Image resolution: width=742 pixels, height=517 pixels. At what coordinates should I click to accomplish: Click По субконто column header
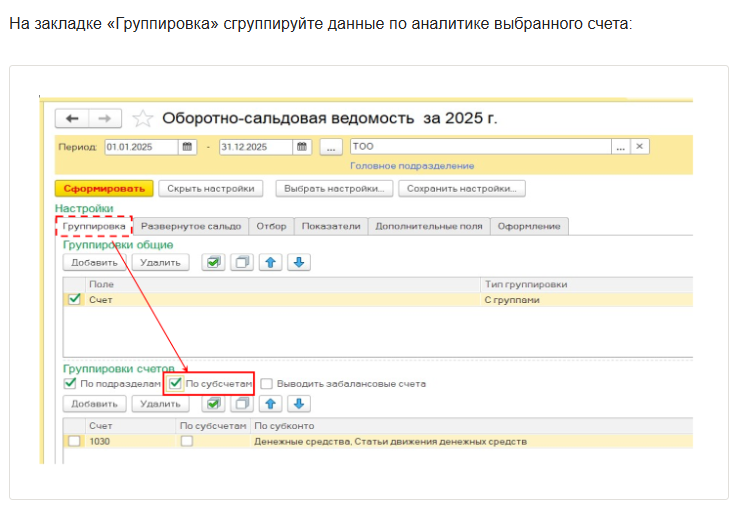tap(472, 426)
